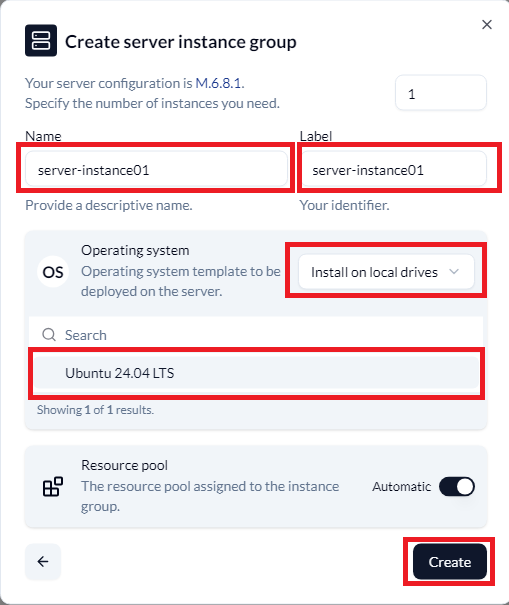Click the Name field containing server-instance01
509x605 pixels.
pos(156,169)
